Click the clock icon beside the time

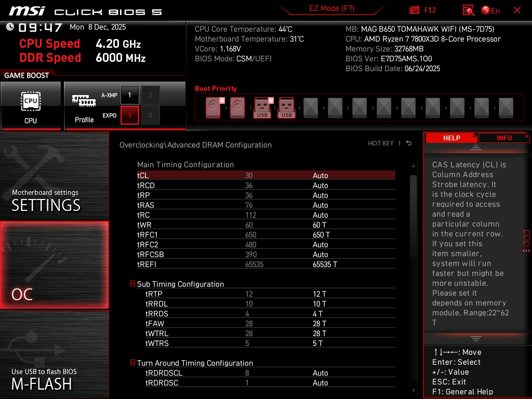(10, 27)
